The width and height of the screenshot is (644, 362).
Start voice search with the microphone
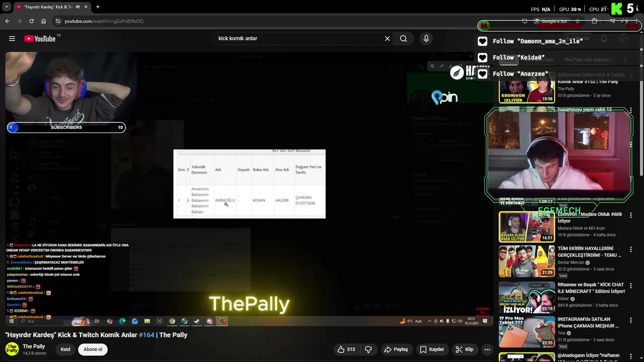point(426,39)
